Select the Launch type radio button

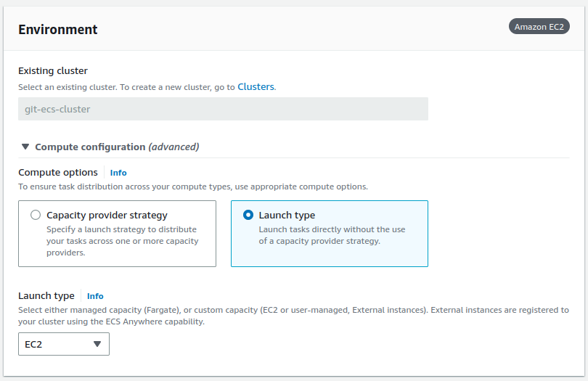248,215
